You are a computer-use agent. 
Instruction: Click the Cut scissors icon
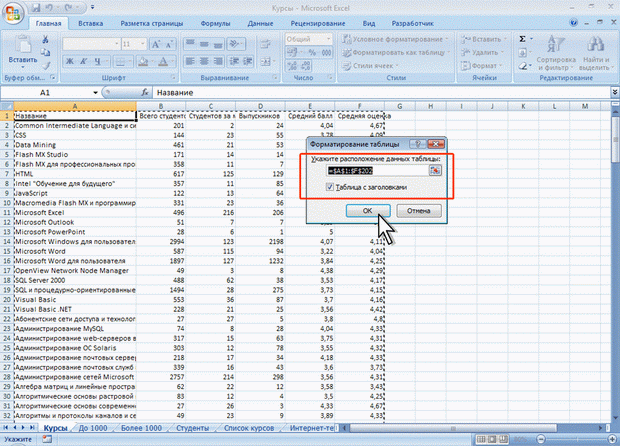pos(45,39)
